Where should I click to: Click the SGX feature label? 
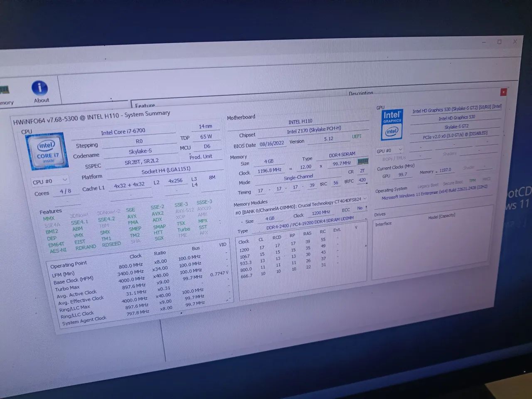[x=159, y=239]
